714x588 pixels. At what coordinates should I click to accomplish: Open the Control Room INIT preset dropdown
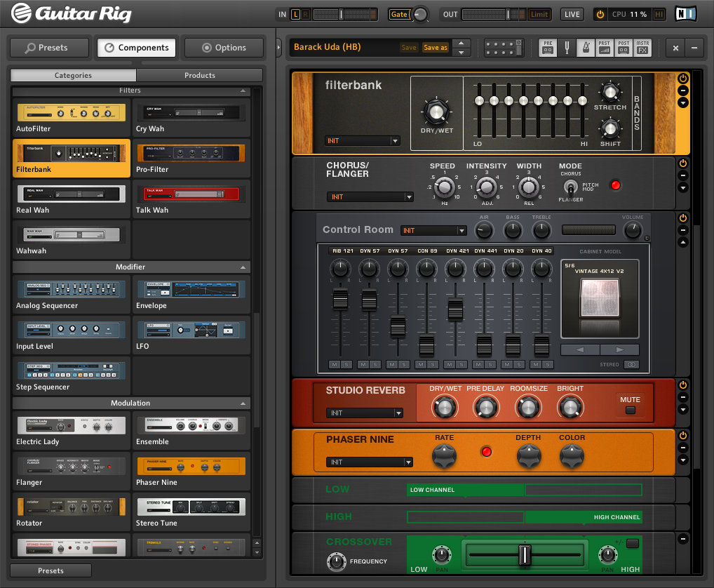[434, 230]
